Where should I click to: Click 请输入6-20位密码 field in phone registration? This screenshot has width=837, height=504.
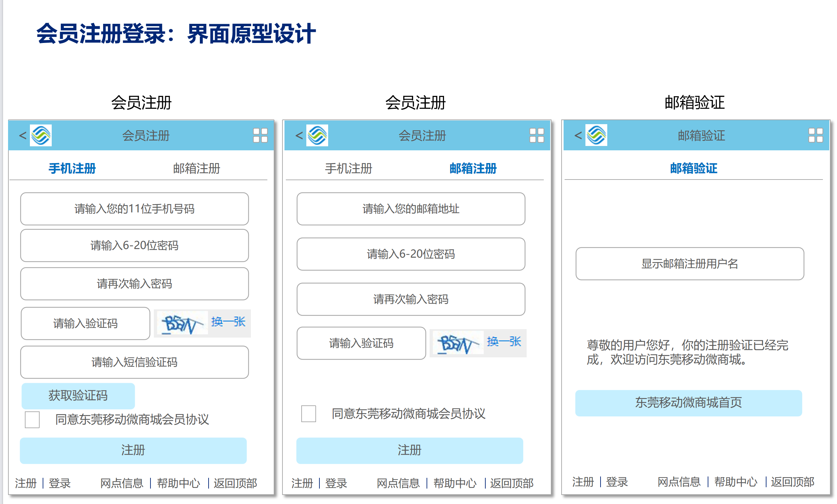coord(134,245)
